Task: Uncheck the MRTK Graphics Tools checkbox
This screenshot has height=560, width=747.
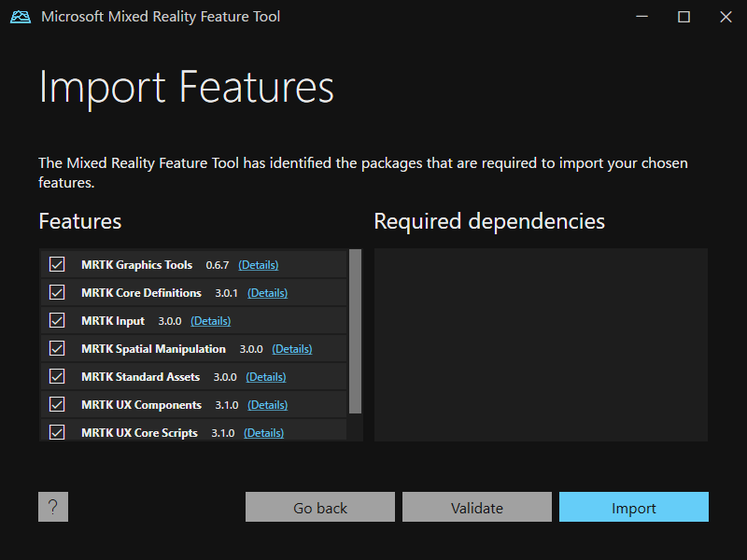Action: coord(57,264)
